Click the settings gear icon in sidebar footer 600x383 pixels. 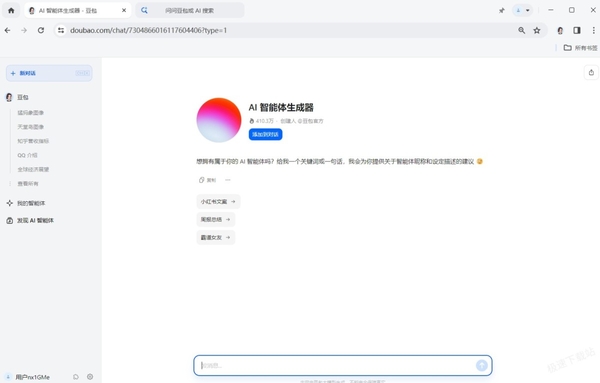[90, 376]
